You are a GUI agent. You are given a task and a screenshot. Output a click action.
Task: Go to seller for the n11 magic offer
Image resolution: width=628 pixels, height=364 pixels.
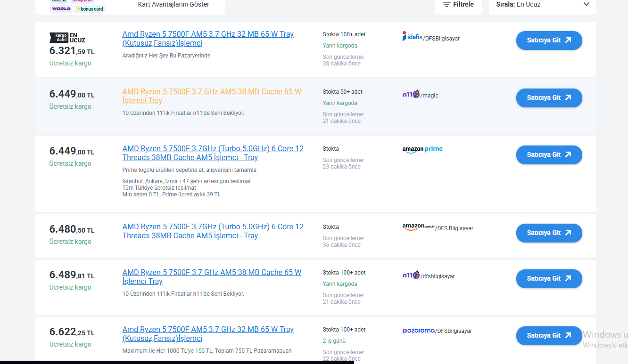pos(549,97)
